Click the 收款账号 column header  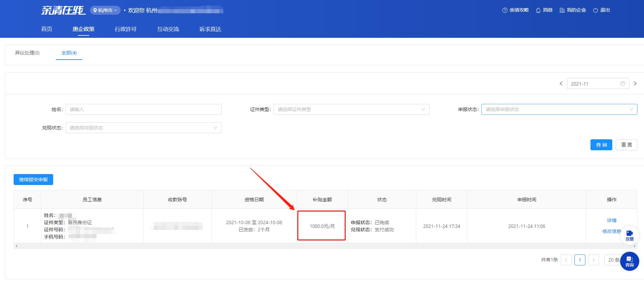[177, 200]
